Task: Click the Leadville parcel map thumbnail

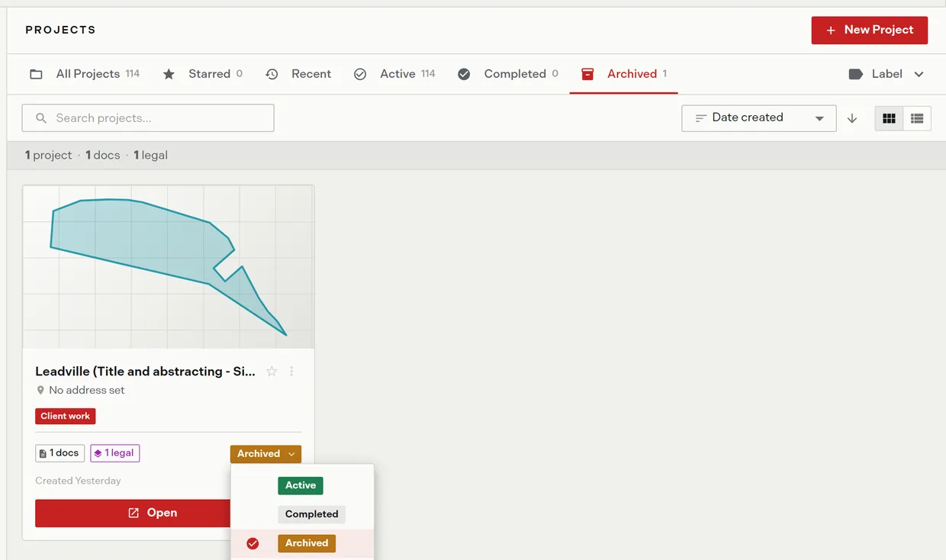Action: [x=168, y=267]
